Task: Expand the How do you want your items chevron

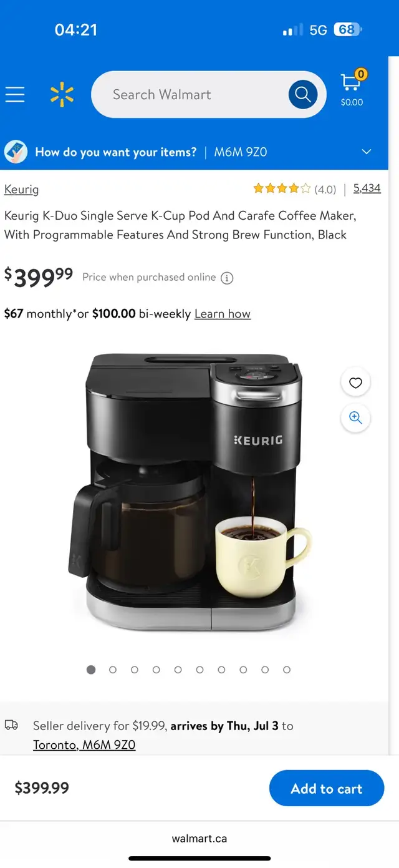Action: (x=367, y=152)
